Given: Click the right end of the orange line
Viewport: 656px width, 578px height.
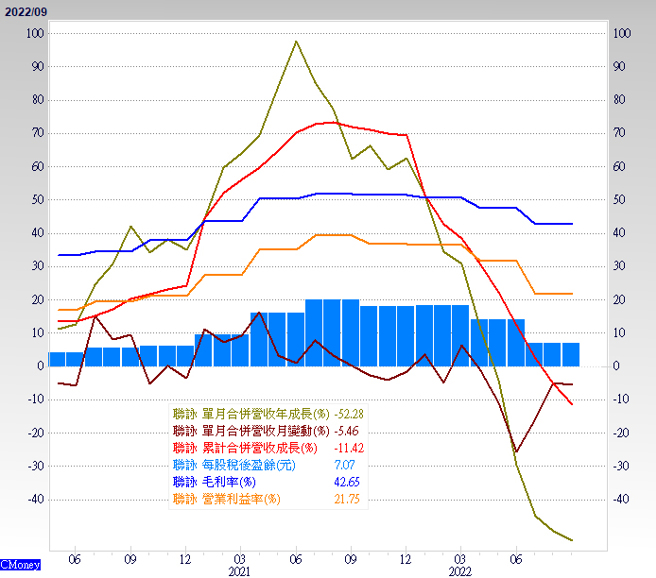Looking at the screenshot, I should coord(572,294).
